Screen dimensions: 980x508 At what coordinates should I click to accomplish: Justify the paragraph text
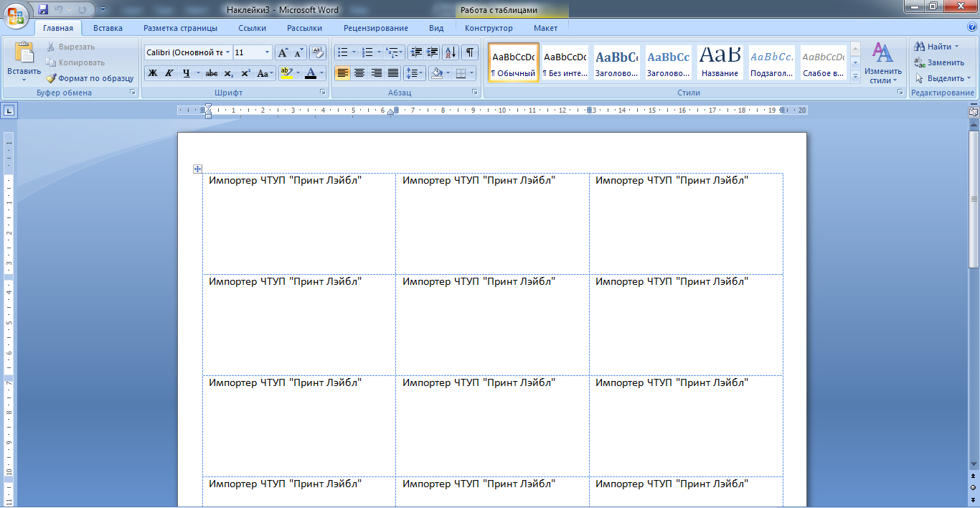click(x=393, y=73)
